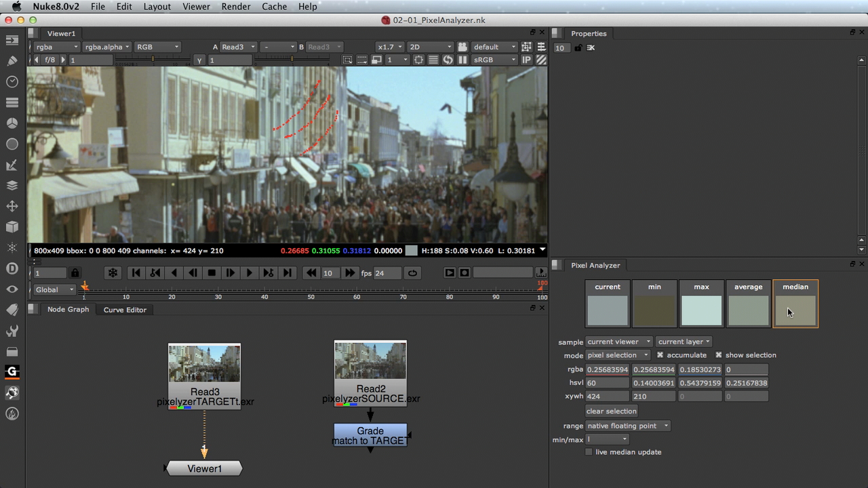Play the sequence forward
The height and width of the screenshot is (488, 868).
249,273
